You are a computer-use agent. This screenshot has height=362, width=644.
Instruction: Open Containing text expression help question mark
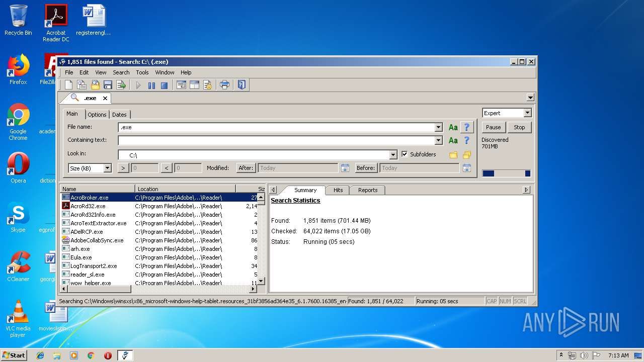(x=467, y=140)
